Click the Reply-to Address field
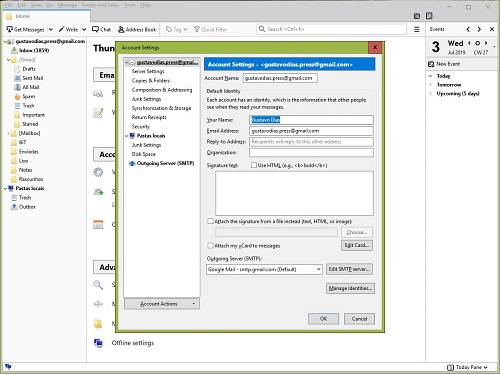This screenshot has height=374, width=500. tap(311, 142)
